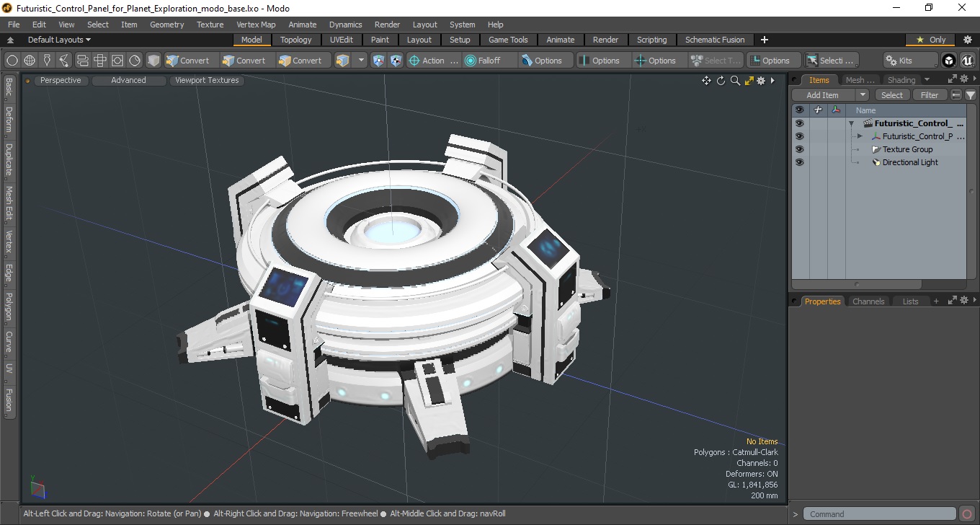Click the pie-circle toolbar icon
The height and width of the screenshot is (525, 980).
tap(135, 61)
